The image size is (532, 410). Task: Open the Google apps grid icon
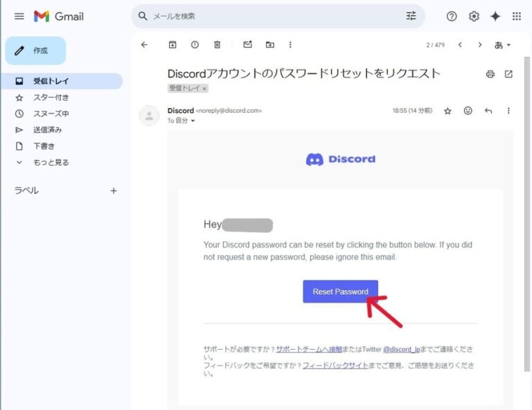[516, 17]
